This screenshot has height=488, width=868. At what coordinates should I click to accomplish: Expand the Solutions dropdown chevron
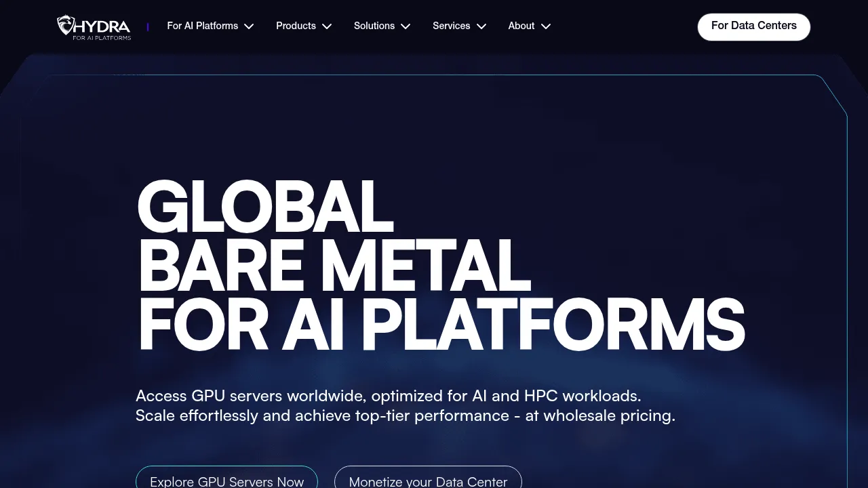[x=406, y=26]
